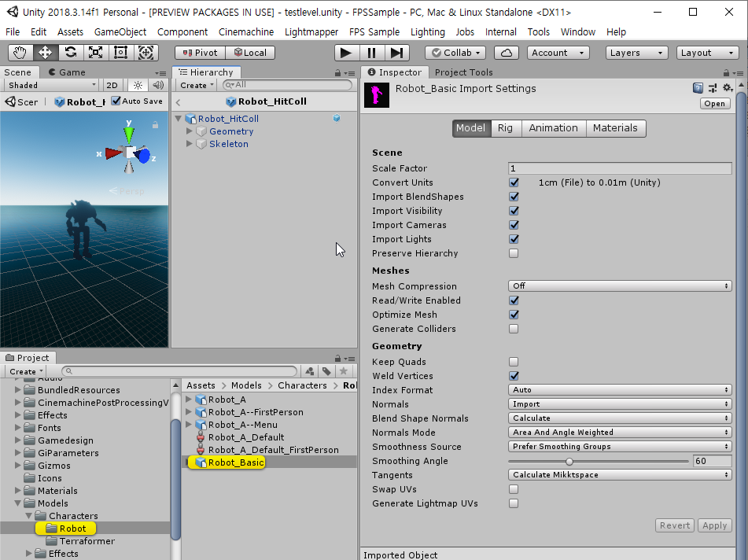The image size is (748, 560).
Task: Click Project search by label icon
Action: click(326, 371)
